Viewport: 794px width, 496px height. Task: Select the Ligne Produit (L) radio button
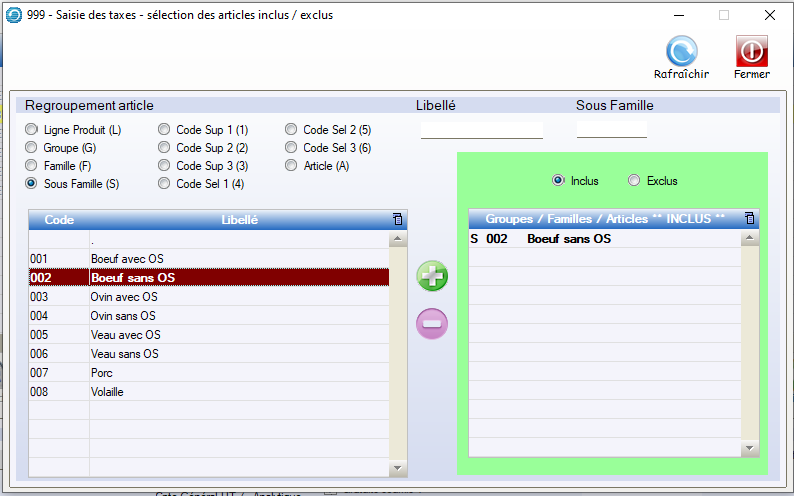click(33, 130)
